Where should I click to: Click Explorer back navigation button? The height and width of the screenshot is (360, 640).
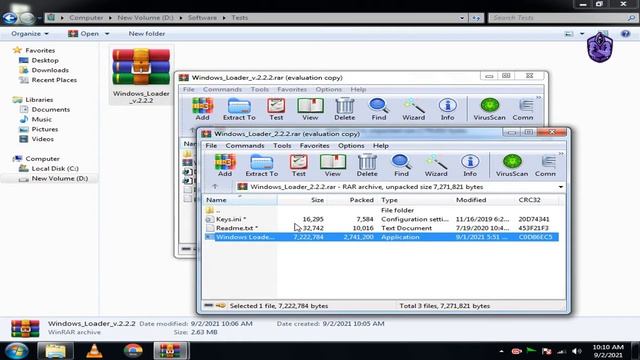10,18
